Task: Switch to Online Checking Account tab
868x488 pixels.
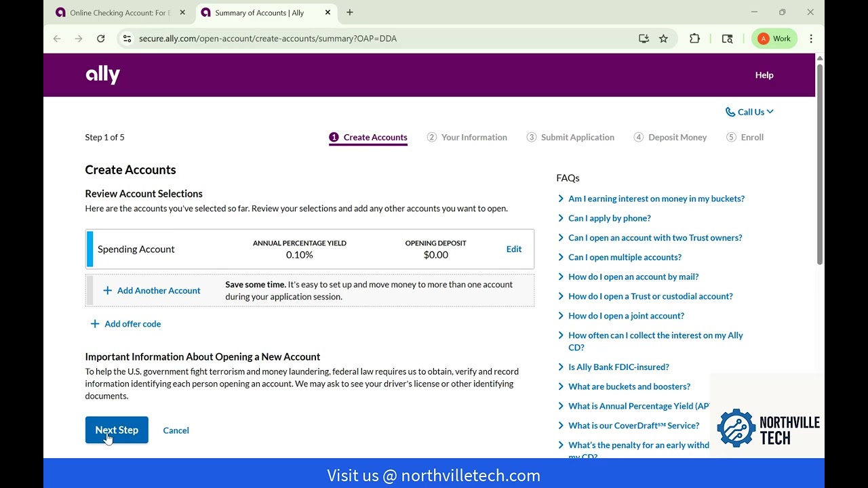Action: [x=120, y=12]
